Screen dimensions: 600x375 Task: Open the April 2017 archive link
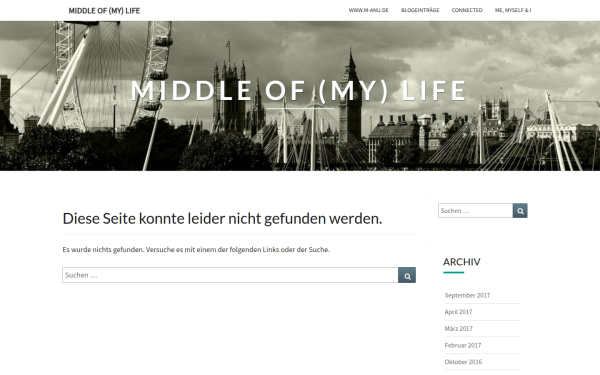coord(458,312)
